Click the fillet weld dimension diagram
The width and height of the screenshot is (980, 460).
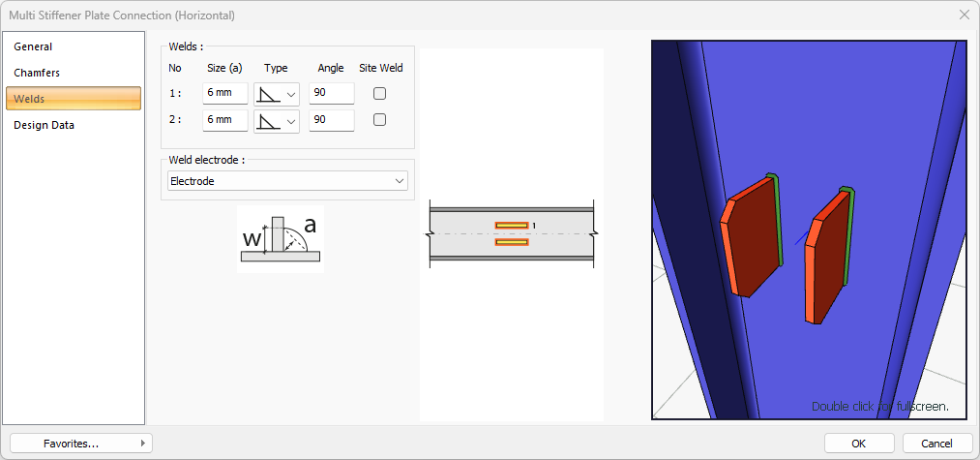(281, 238)
